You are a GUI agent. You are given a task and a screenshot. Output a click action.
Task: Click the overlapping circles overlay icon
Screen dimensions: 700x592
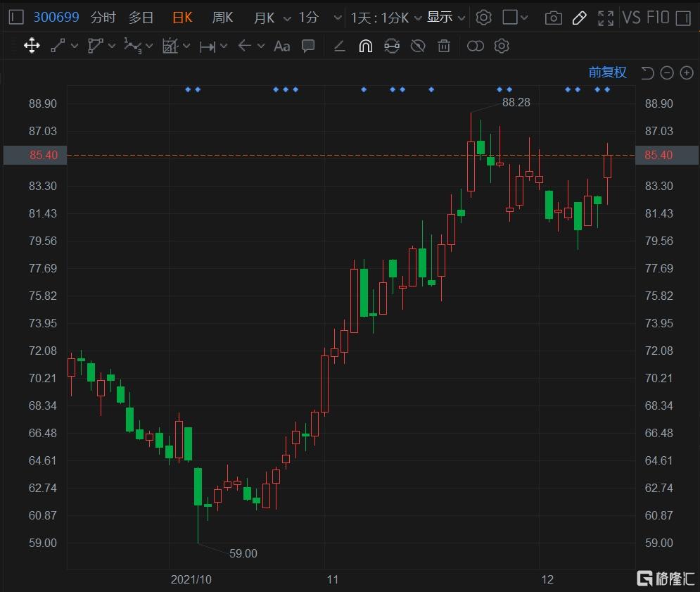point(476,46)
